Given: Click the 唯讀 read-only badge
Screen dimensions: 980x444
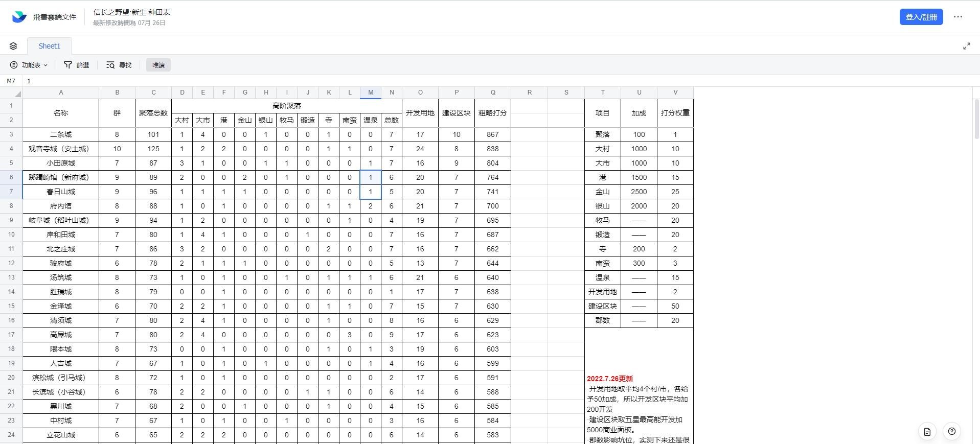Looking at the screenshot, I should pos(158,65).
